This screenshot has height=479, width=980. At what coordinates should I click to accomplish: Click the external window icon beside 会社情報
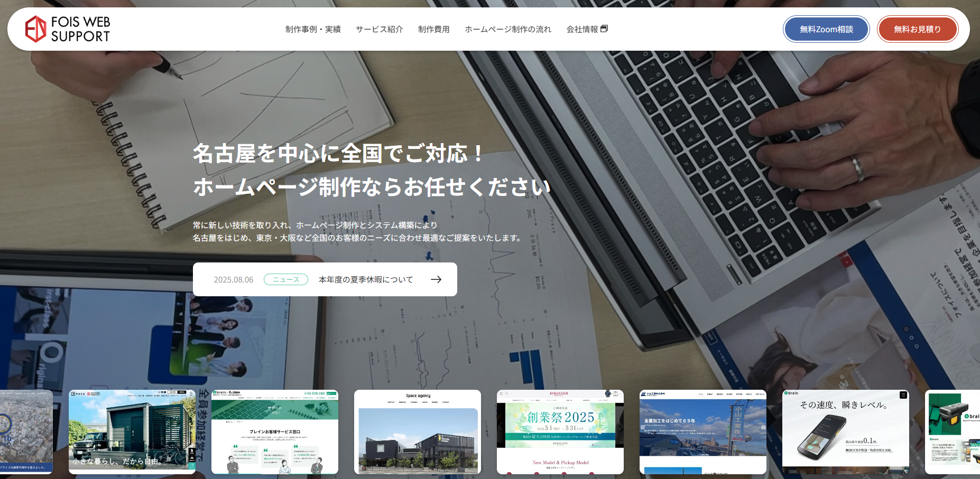coord(604,29)
